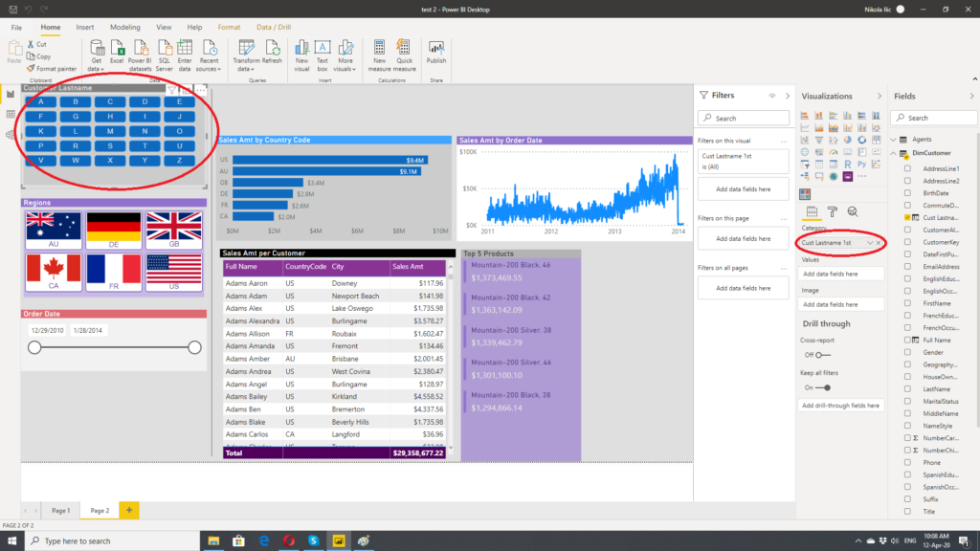This screenshot has width=980, height=551.
Task: Refresh the report data
Action: [x=272, y=52]
